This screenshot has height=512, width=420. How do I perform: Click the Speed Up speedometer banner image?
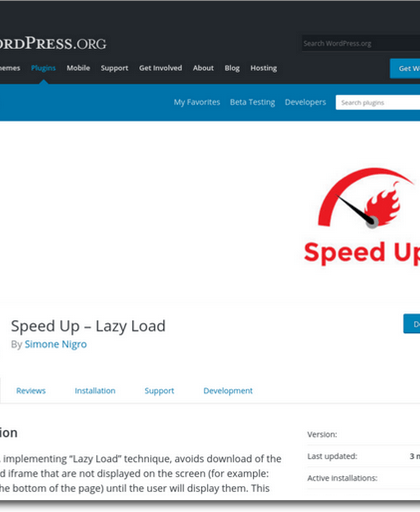[362, 217]
